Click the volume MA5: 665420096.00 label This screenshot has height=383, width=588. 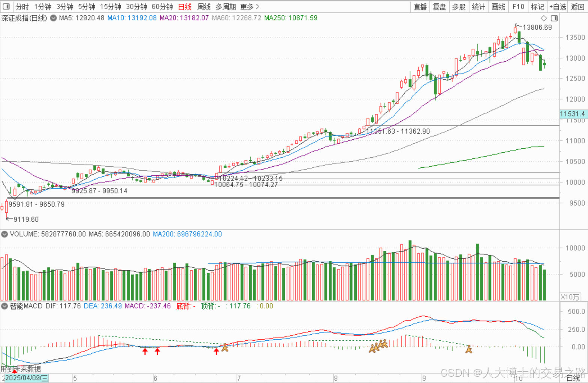(x=119, y=234)
